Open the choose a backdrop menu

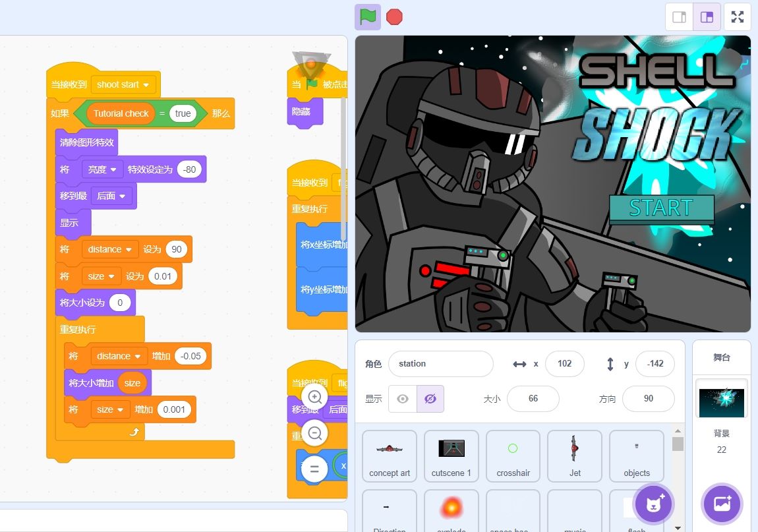(721, 504)
